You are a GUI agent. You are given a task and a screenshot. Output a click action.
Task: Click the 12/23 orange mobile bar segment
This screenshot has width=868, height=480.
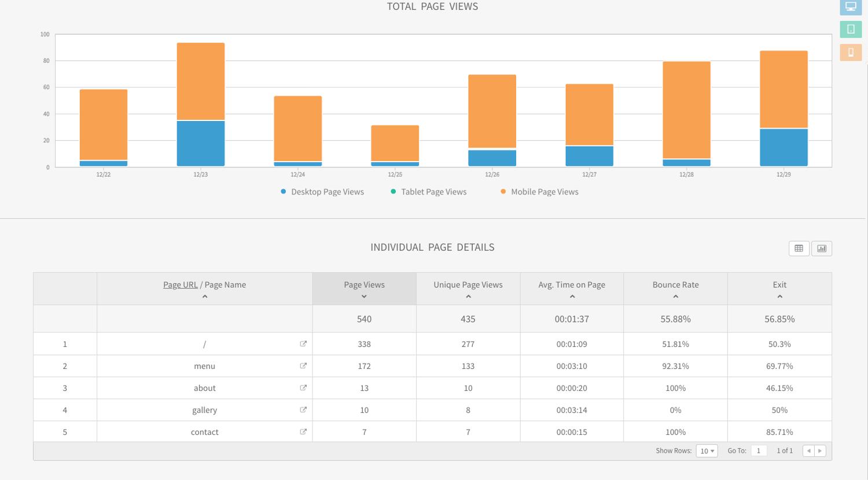point(201,81)
